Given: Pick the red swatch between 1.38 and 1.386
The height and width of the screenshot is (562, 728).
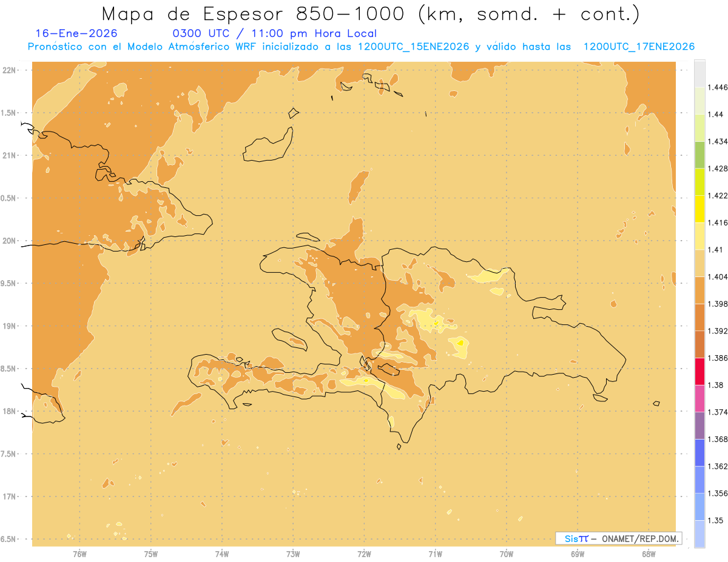Looking at the screenshot, I should tap(699, 372).
